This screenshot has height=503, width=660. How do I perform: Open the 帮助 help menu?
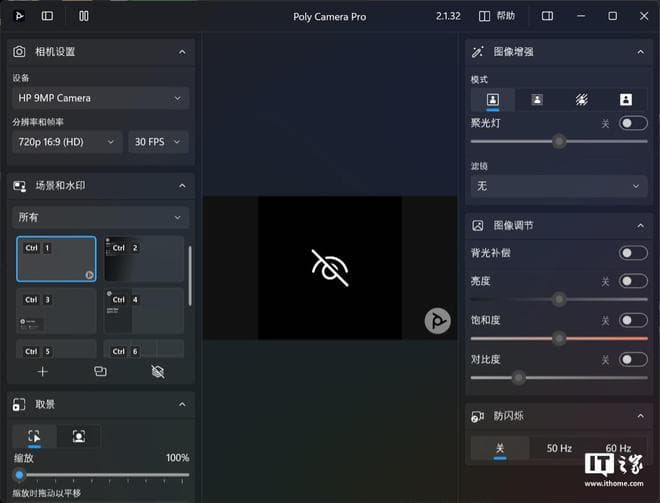point(497,16)
